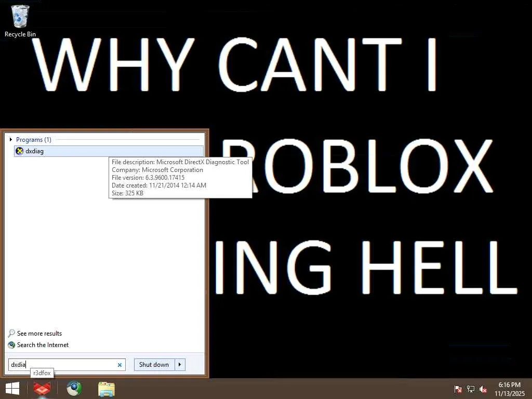532x399 pixels.
Task: Click Search the Internet
Action: [43, 345]
